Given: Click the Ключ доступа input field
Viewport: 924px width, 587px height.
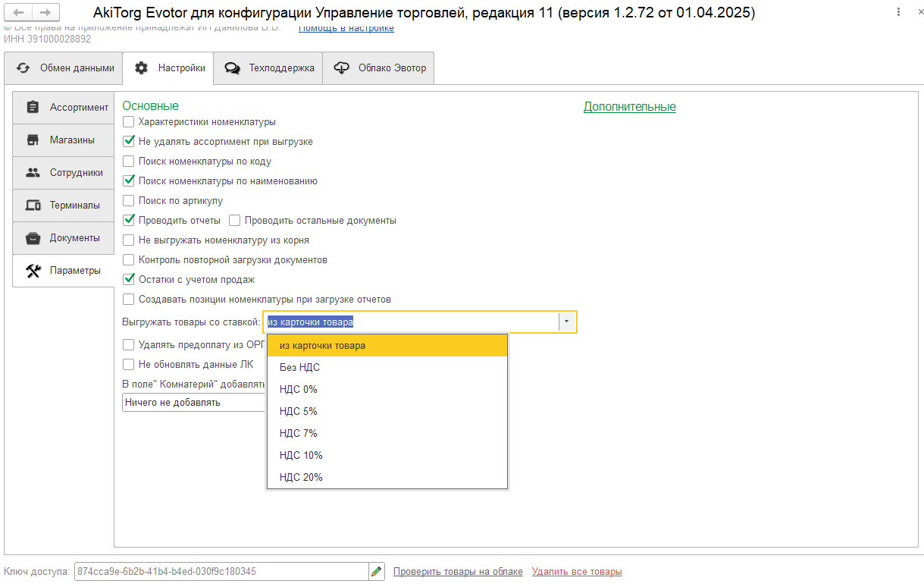Looking at the screenshot, I should tap(221, 571).
